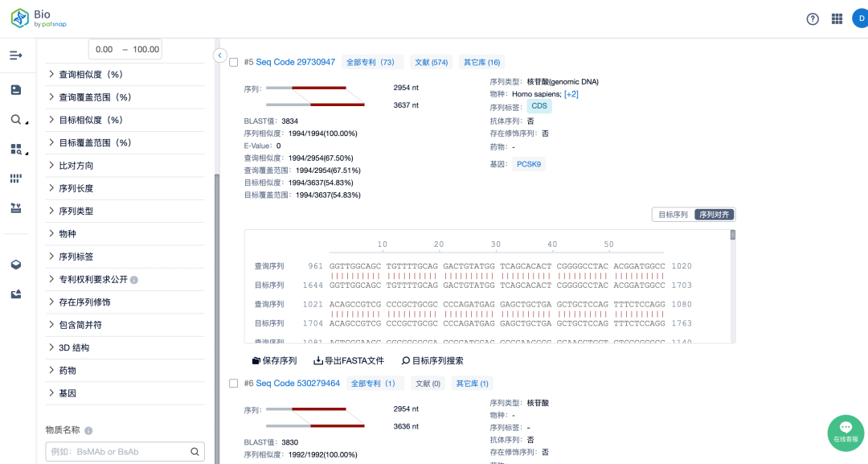This screenshot has width=868, height=464.
Task: Open 其它库 (1) for sequence #6
Action: tap(473, 384)
